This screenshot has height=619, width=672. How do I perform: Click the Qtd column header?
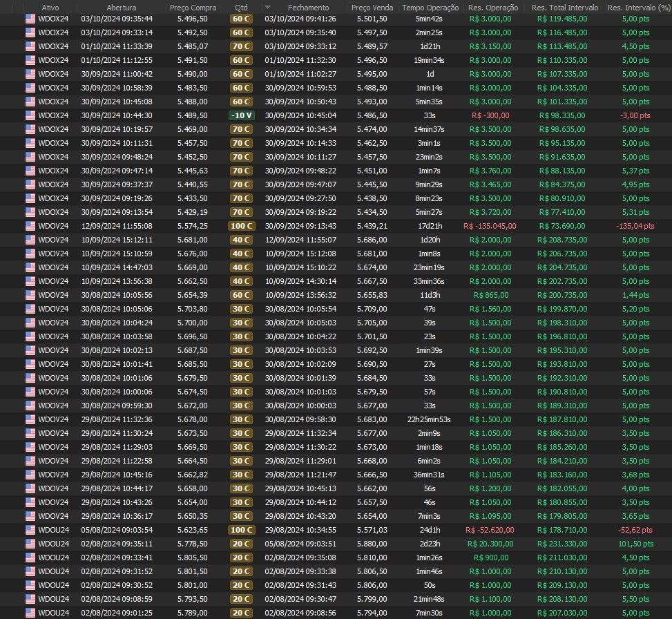241,8
